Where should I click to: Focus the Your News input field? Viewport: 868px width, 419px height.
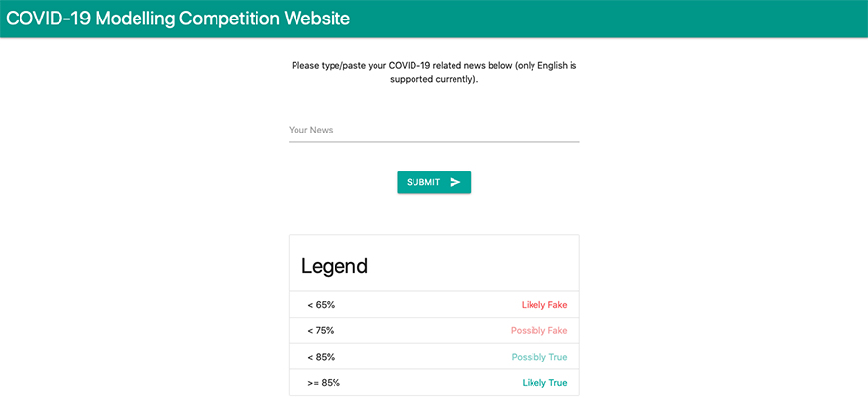[433, 130]
